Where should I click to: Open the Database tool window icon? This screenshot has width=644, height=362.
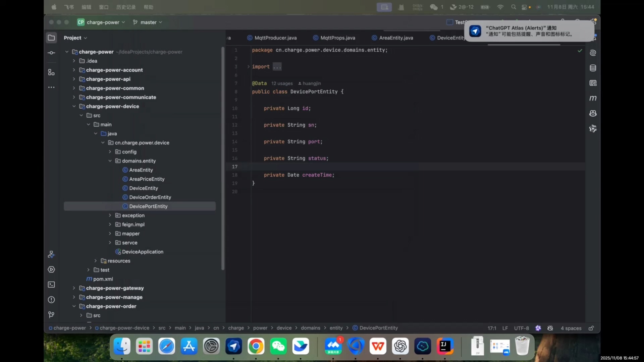(593, 68)
